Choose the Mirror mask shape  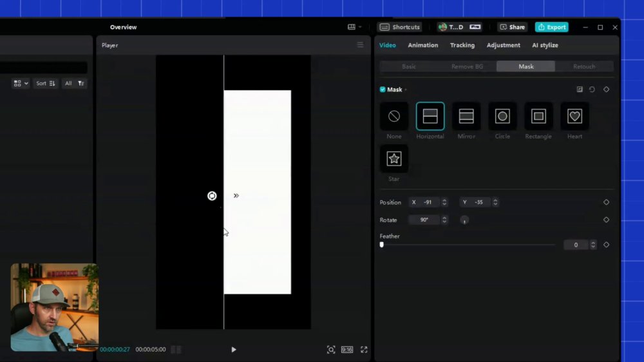tap(466, 117)
